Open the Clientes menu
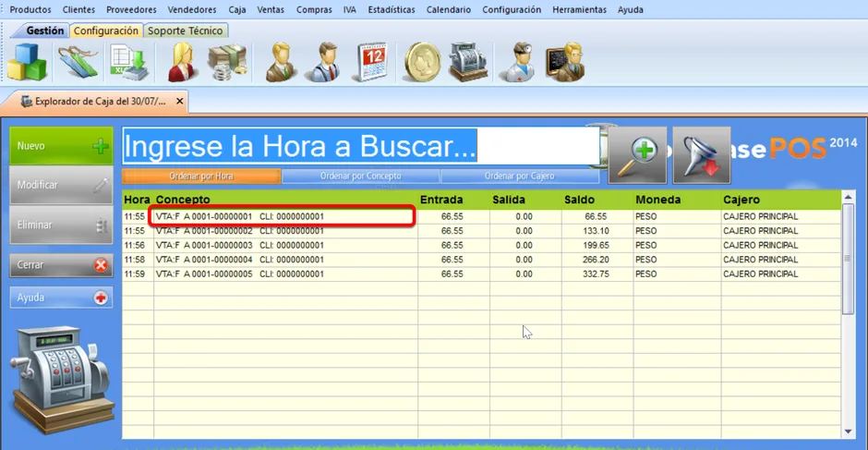 tap(78, 10)
